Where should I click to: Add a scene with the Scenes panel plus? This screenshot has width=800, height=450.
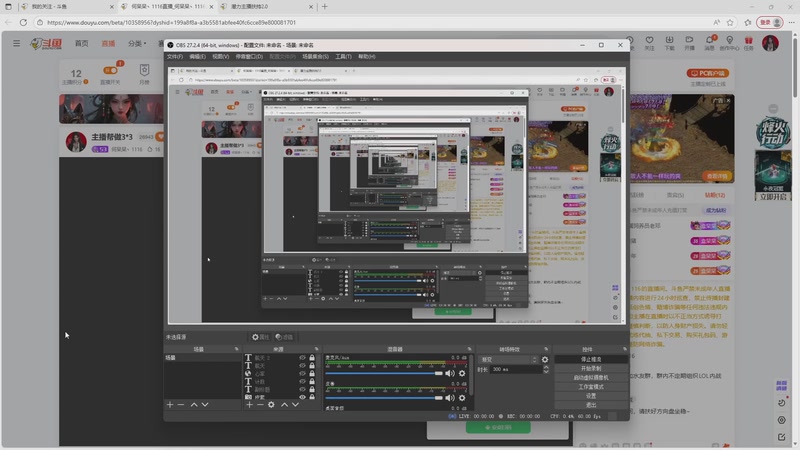tap(170, 405)
